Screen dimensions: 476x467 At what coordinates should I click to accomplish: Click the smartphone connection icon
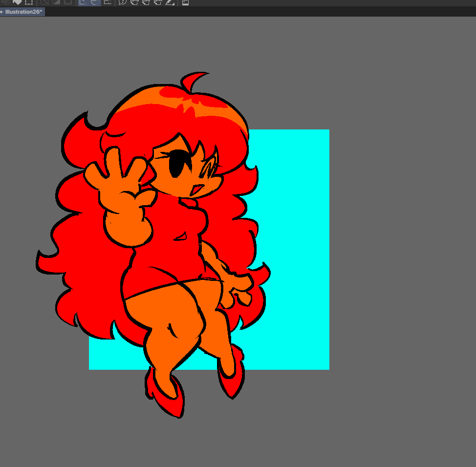click(x=185, y=2)
